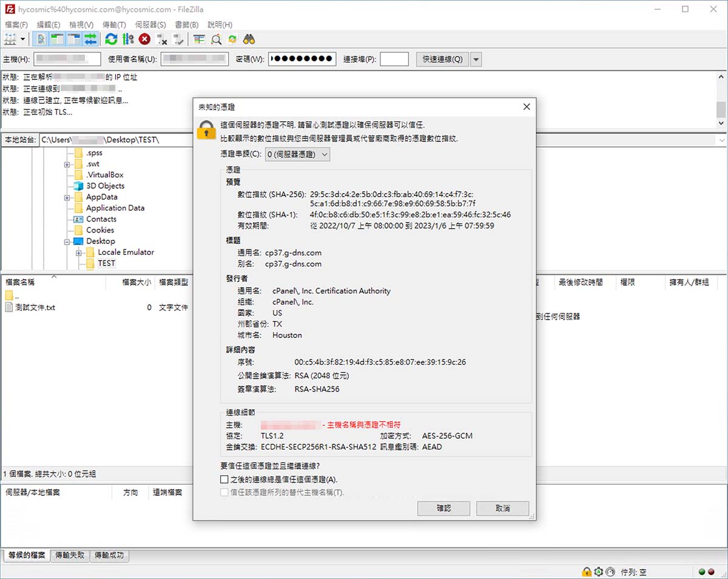Select the Contacts folder icon
The height and width of the screenshot is (579, 728).
tap(78, 219)
